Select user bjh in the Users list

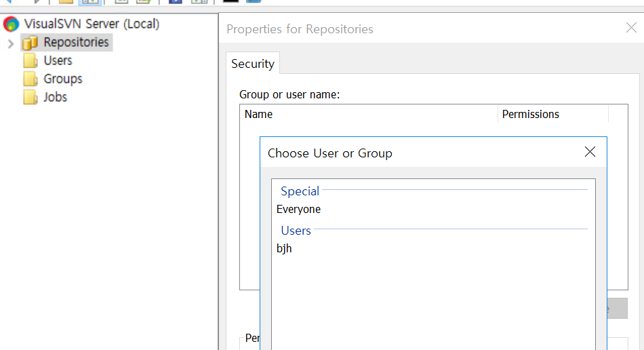[284, 249]
